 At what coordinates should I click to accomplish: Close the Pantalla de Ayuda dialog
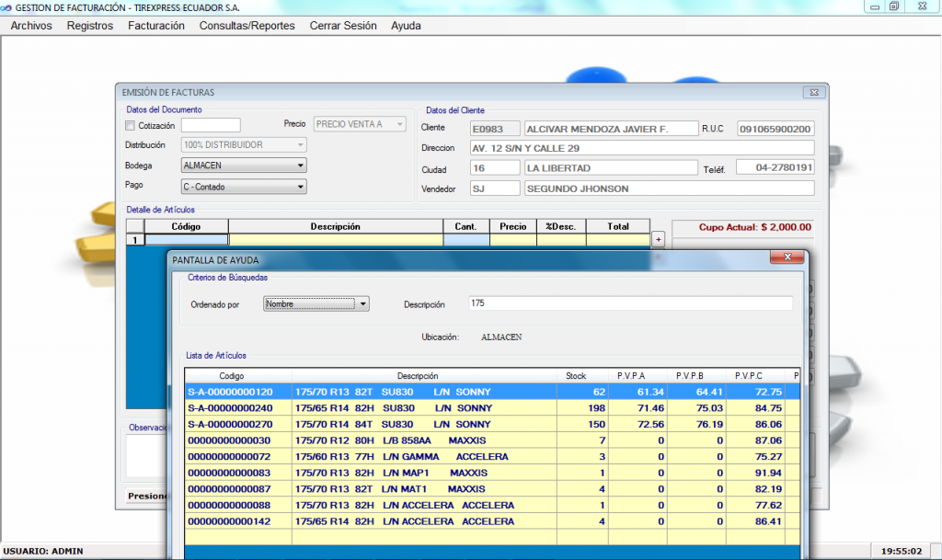[x=787, y=259]
